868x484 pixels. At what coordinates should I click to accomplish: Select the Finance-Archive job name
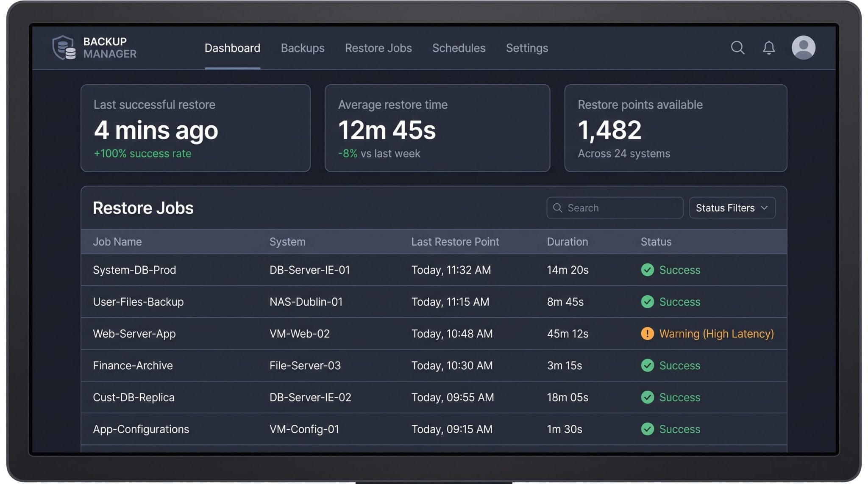coord(133,365)
